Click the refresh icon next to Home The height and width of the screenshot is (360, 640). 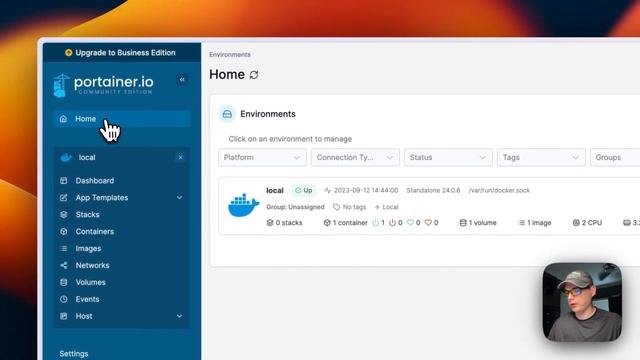click(x=254, y=75)
